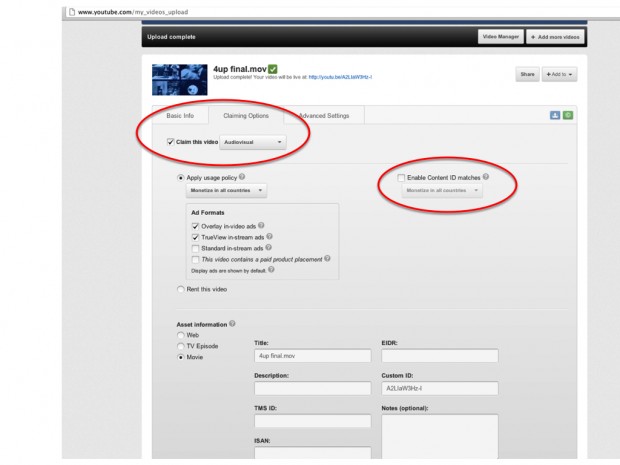Show help for TrueView in-stream ads

[269, 236]
